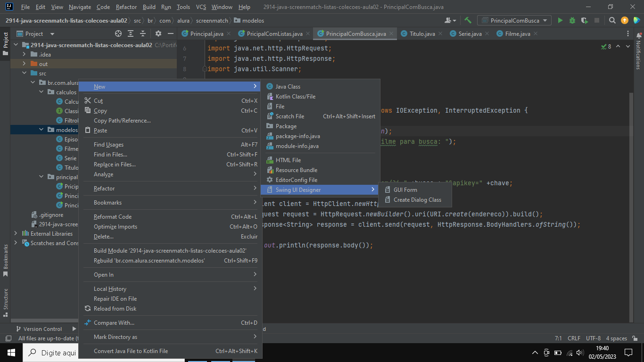Screen dimensions: 644x362
Task: Open the Version Control tool window
Action: [39, 329]
